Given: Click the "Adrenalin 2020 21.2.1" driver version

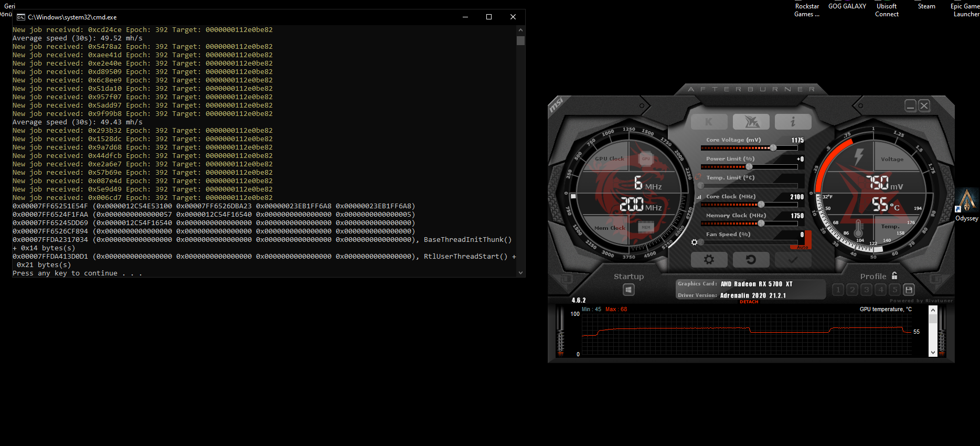Looking at the screenshot, I should [753, 295].
